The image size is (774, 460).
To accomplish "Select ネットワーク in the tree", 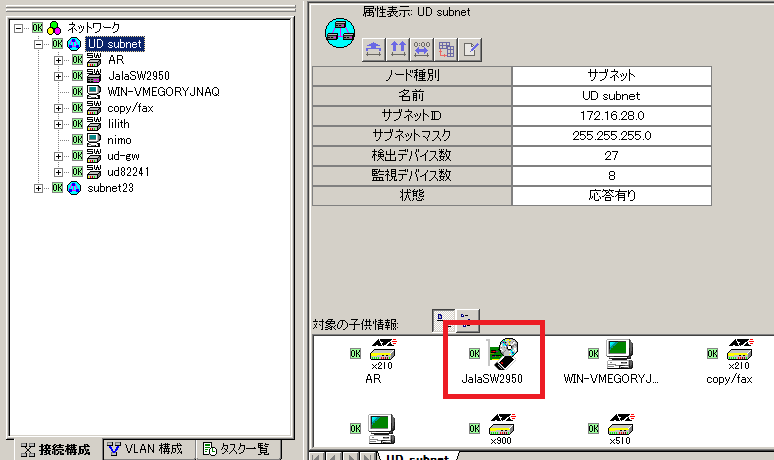I will (93, 28).
